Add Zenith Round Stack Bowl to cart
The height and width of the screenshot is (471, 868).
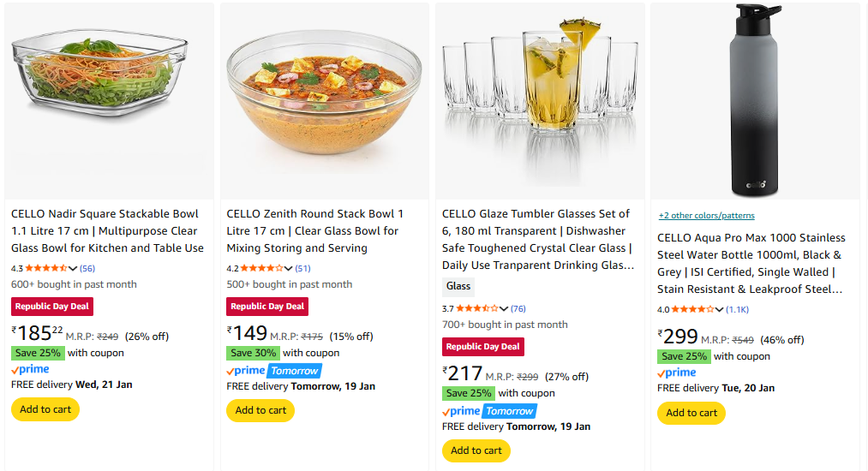(260, 410)
